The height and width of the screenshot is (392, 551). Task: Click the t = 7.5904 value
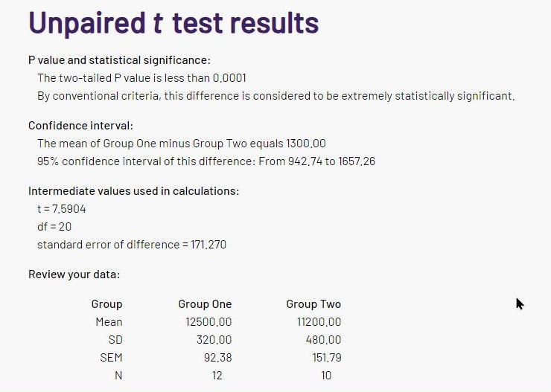[x=62, y=209]
